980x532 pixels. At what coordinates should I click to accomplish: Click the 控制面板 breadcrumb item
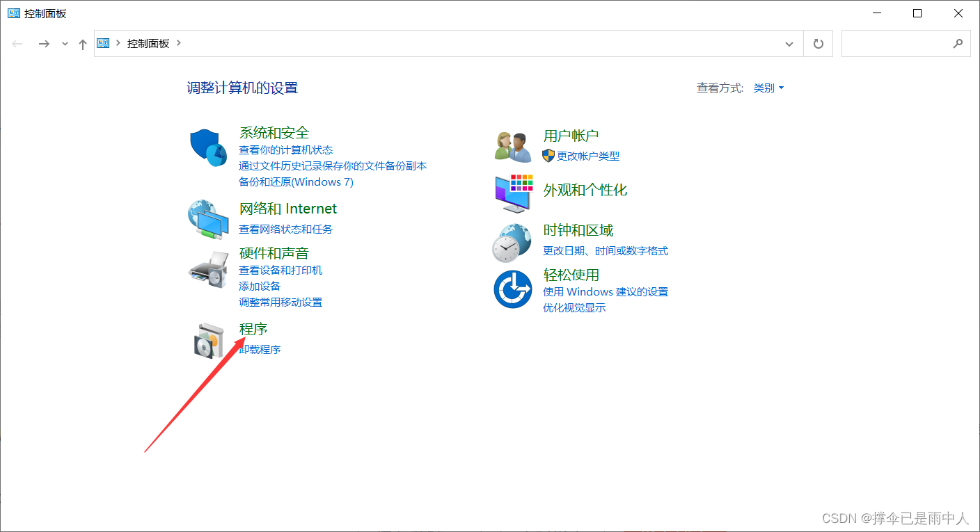coord(148,43)
